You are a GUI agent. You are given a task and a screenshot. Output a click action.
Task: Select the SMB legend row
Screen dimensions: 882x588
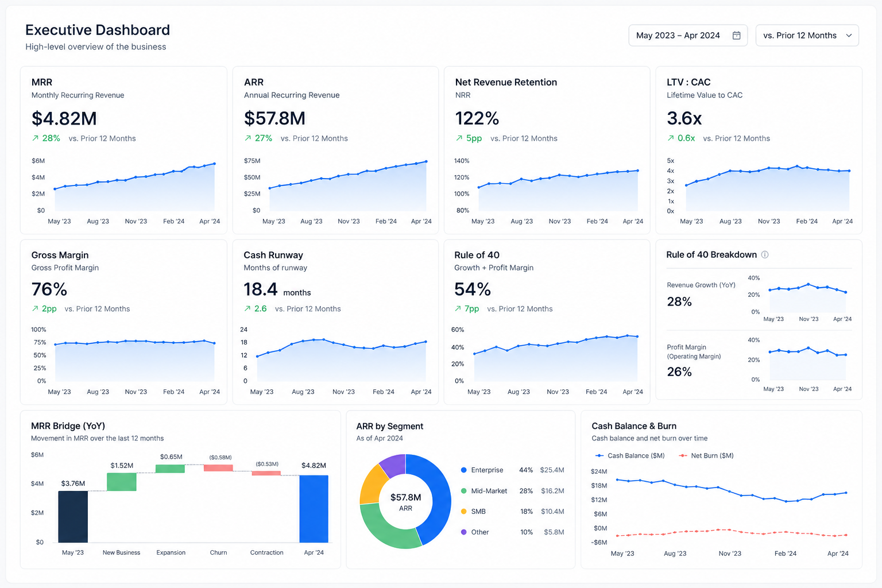[512, 512]
